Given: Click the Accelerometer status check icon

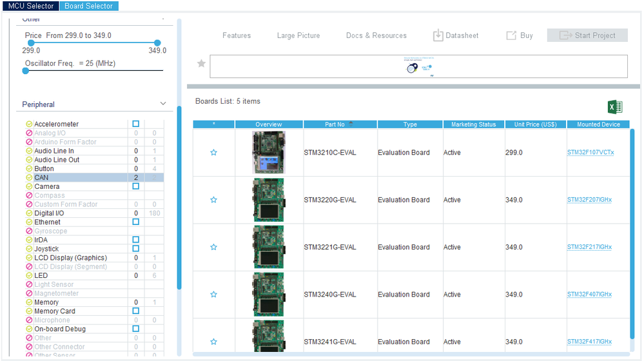Looking at the screenshot, I should pos(29,124).
